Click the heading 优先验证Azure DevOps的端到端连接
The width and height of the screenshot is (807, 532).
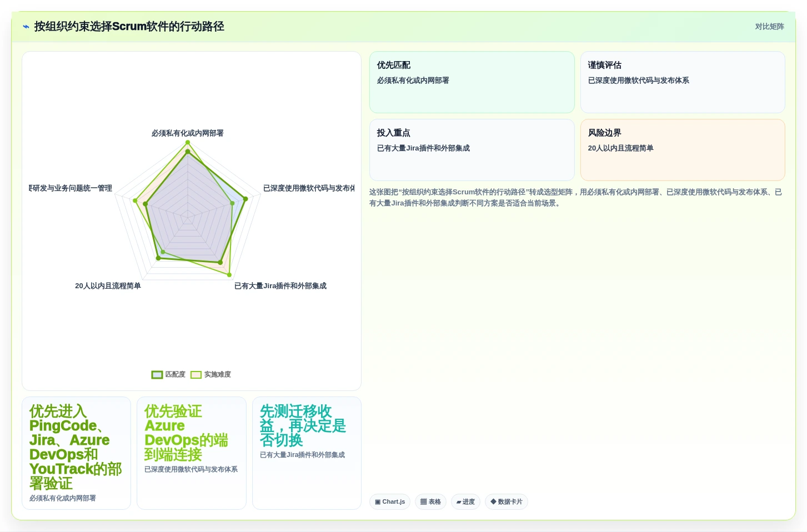(186, 433)
